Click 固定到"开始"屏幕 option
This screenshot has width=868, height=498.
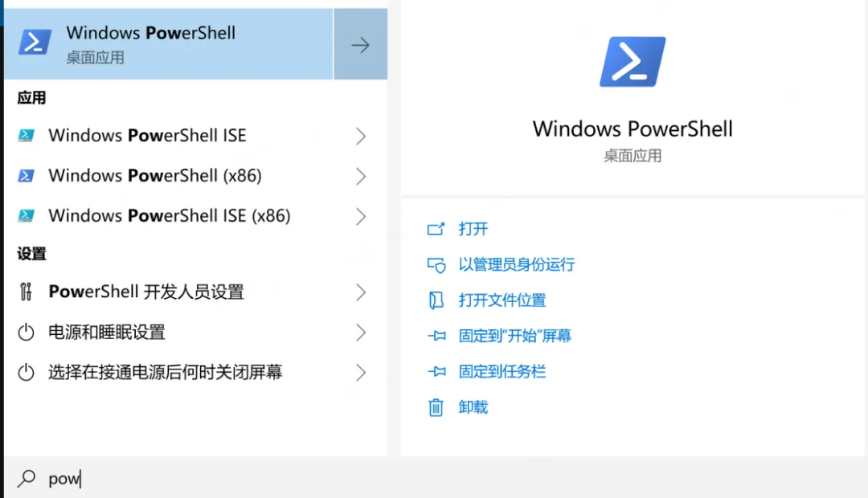(514, 336)
